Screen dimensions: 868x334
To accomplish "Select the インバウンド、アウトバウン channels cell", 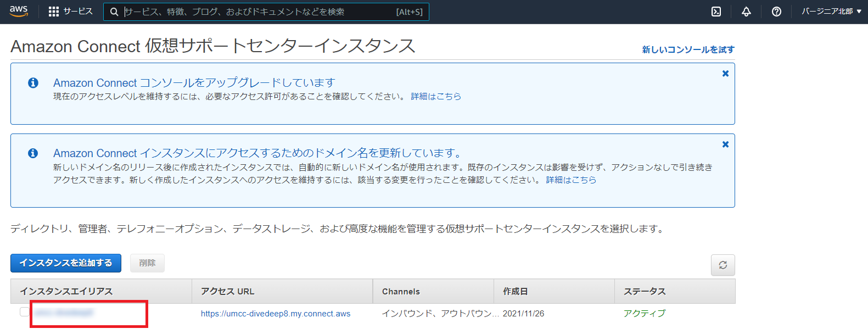I will [441, 313].
